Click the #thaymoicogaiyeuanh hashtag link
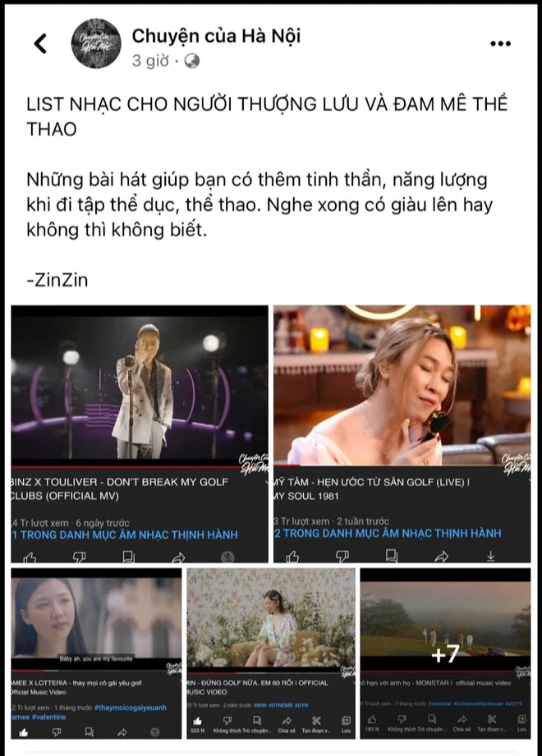This screenshot has height=756, width=542. pos(131,708)
